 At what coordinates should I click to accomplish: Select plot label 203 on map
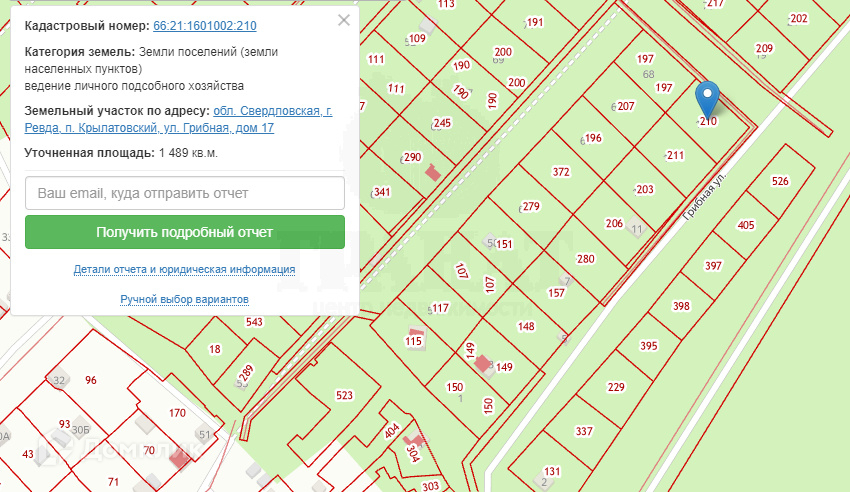click(645, 189)
